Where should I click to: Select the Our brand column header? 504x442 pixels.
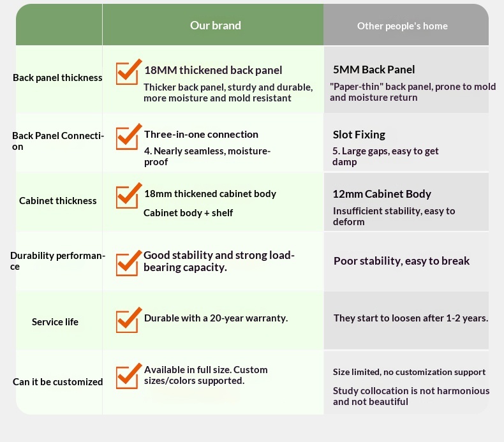tap(216, 26)
